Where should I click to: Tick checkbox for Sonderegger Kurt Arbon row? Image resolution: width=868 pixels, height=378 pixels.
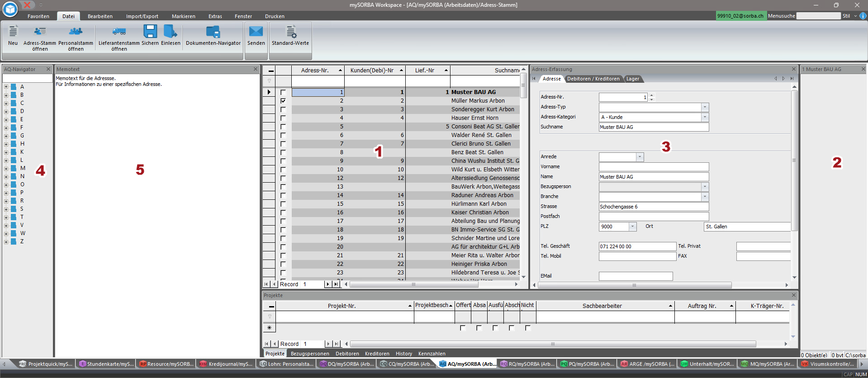pyautogui.click(x=283, y=109)
